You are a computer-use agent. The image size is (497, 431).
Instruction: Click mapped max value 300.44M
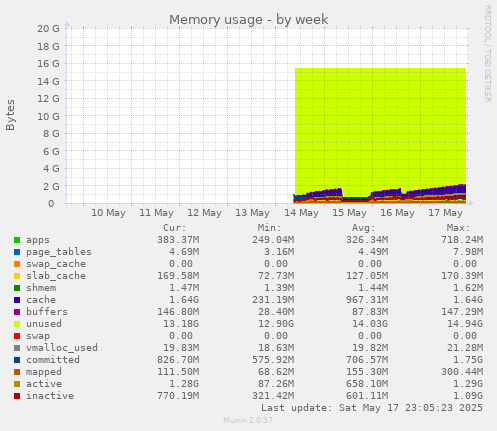point(462,372)
